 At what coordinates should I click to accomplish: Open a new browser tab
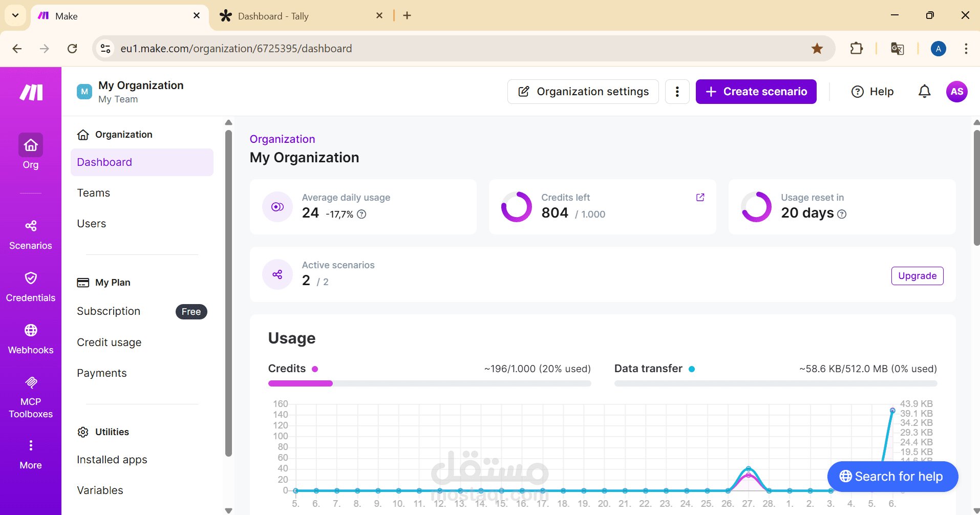pos(407,16)
